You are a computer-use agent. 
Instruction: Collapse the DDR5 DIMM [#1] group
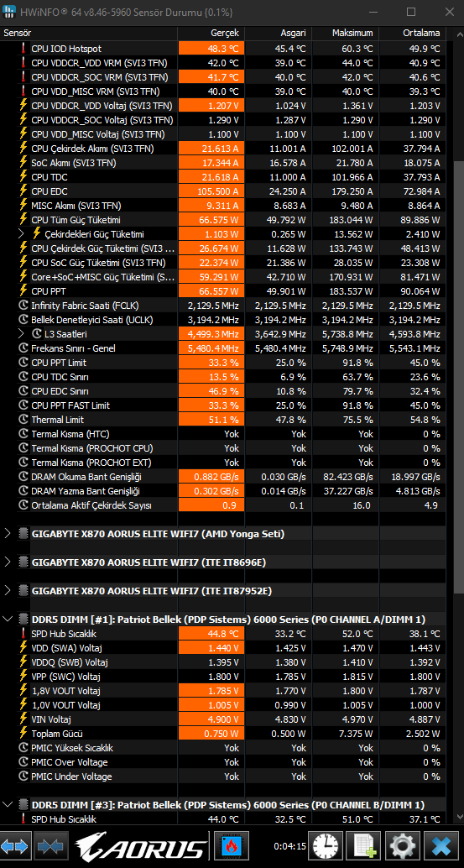coord(8,619)
